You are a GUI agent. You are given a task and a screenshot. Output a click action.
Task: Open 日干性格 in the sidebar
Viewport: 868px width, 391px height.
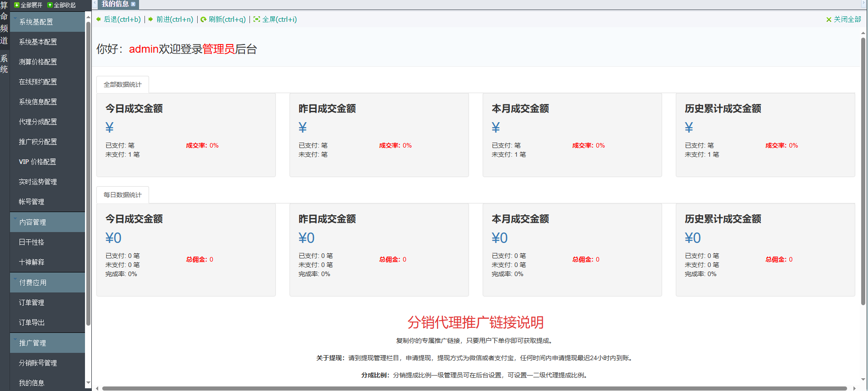coord(47,242)
